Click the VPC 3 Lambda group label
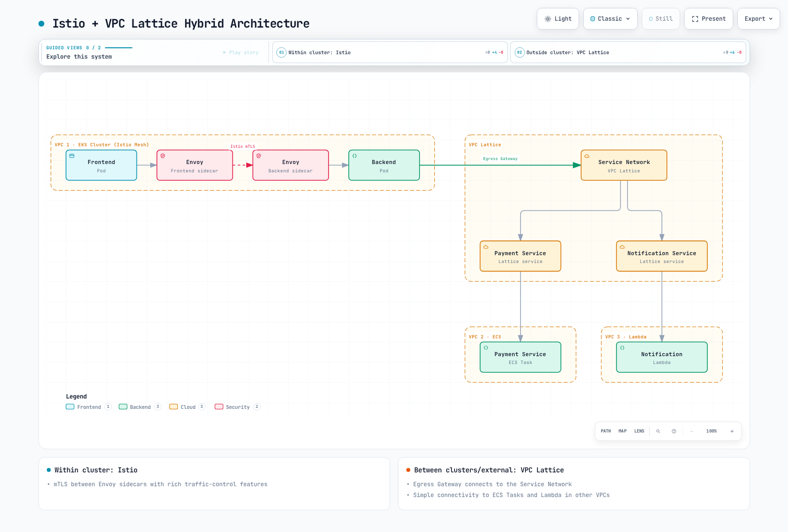This screenshot has width=788, height=532. coord(626,337)
